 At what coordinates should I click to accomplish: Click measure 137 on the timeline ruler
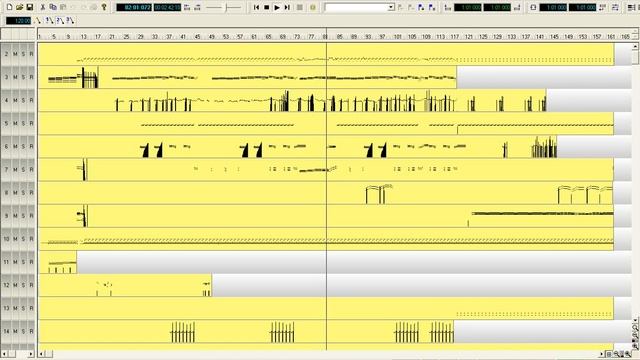[x=526, y=37]
